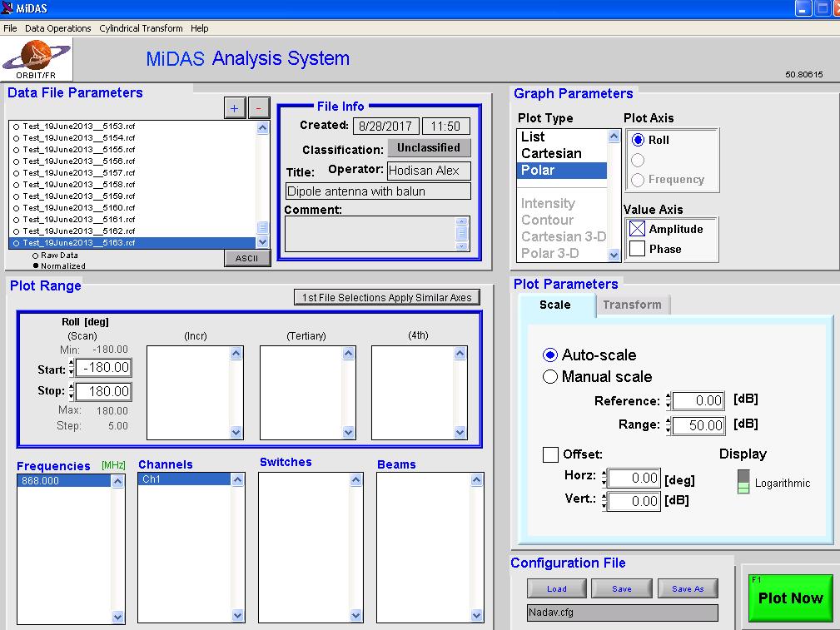
Task: Minimize the MiDAS window
Action: pyautogui.click(x=803, y=8)
